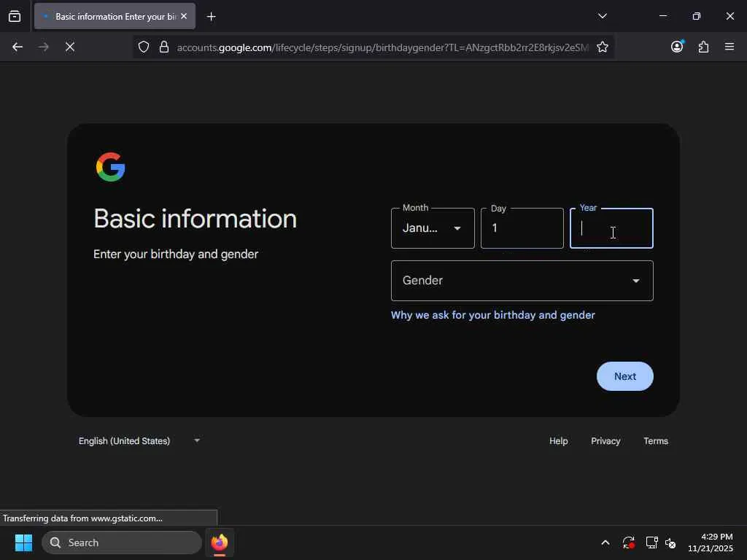This screenshot has height=560, width=747.
Task: Click the Google logo
Action: [111, 167]
